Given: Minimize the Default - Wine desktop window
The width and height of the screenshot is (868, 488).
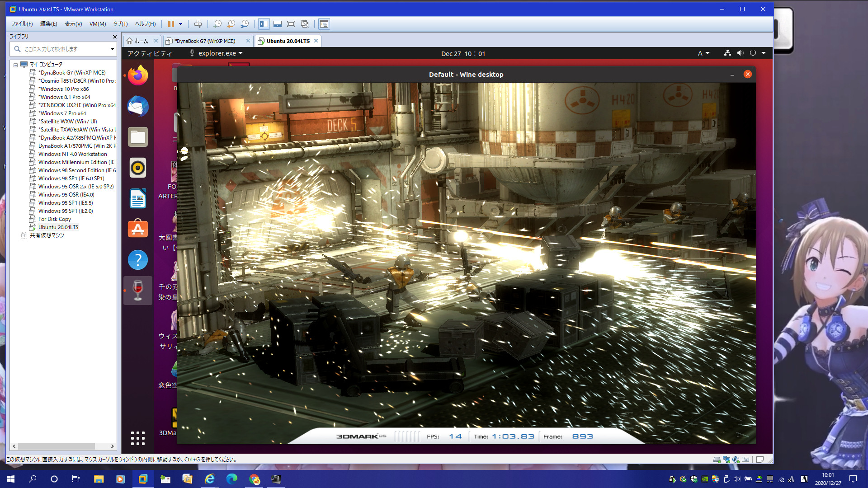Looking at the screenshot, I should point(732,75).
